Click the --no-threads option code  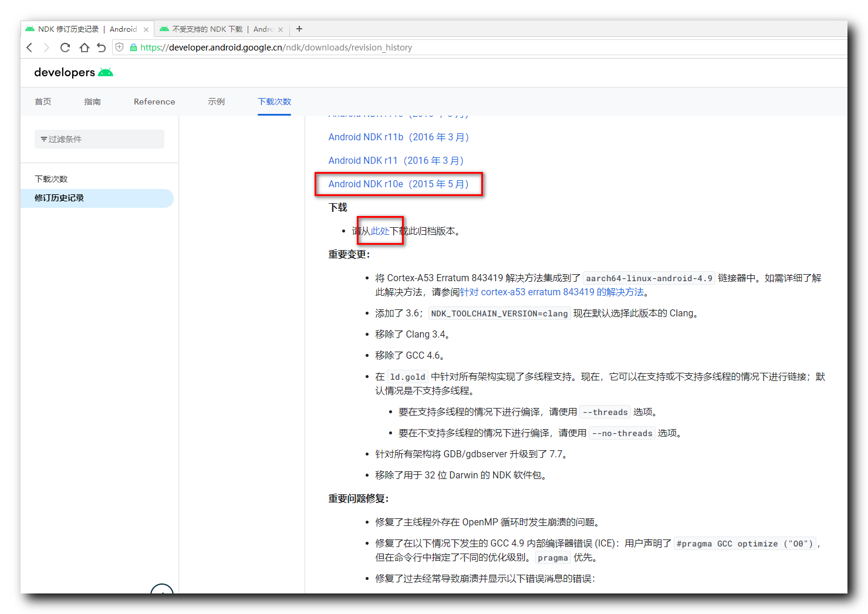[622, 433]
